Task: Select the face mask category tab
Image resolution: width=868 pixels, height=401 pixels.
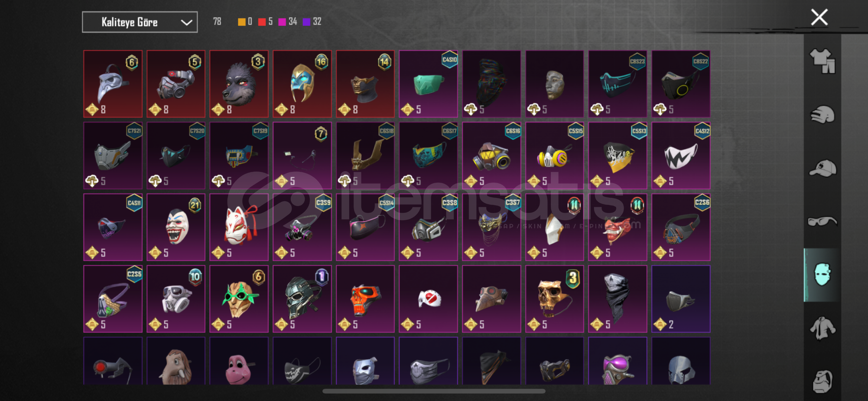Action: pos(822,275)
